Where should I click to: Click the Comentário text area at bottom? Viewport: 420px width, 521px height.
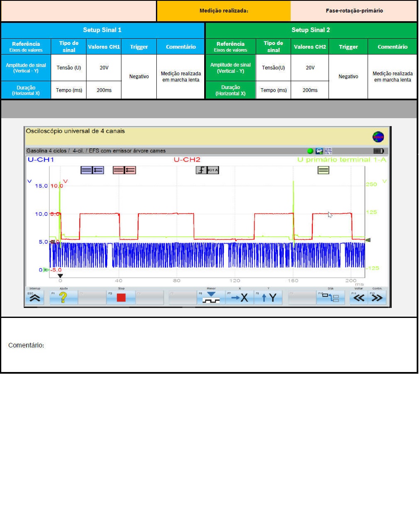coord(209,345)
